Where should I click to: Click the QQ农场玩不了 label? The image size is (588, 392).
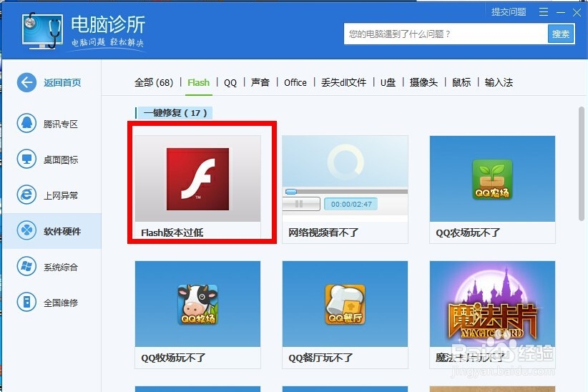point(468,233)
